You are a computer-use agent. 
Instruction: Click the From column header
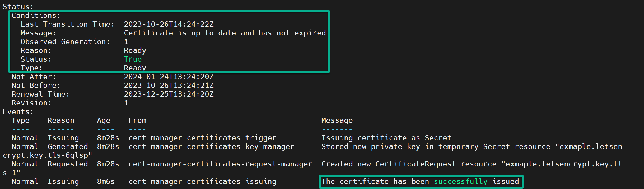[137, 120]
